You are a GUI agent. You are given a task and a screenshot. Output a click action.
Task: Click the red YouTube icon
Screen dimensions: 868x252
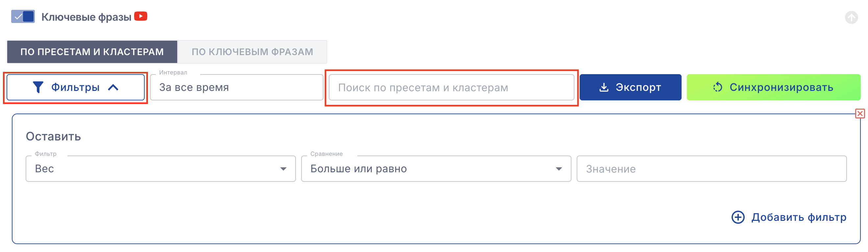(x=140, y=16)
